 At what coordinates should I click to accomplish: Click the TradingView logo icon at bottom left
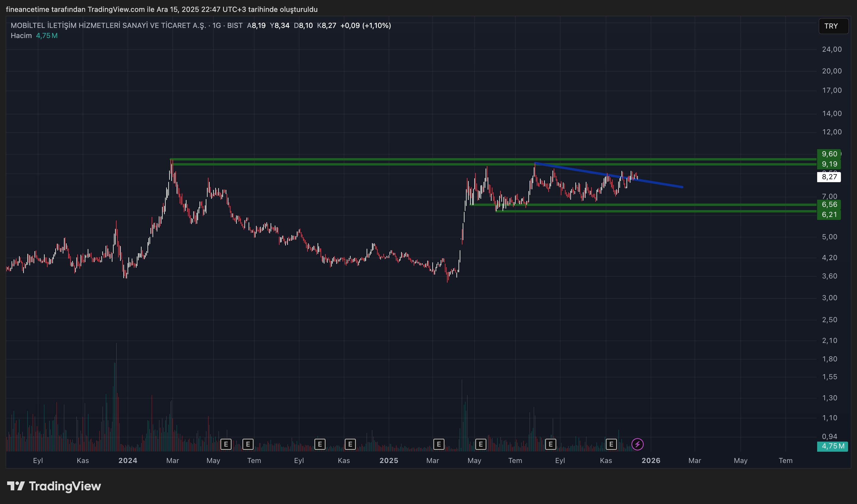point(16,486)
